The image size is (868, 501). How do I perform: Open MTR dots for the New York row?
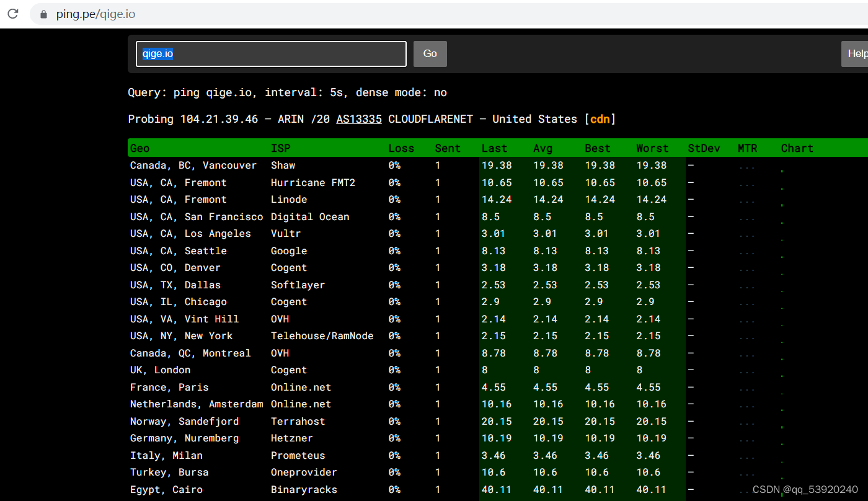tap(747, 337)
